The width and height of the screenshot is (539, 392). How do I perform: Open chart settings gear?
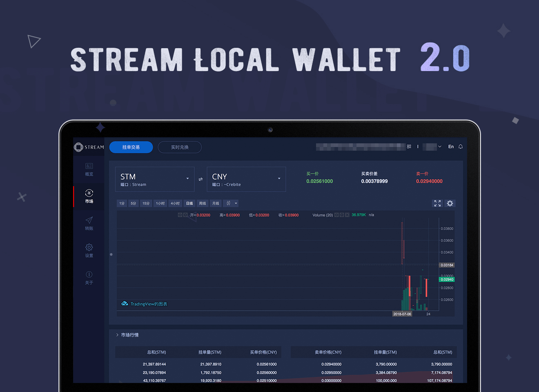tap(450, 203)
